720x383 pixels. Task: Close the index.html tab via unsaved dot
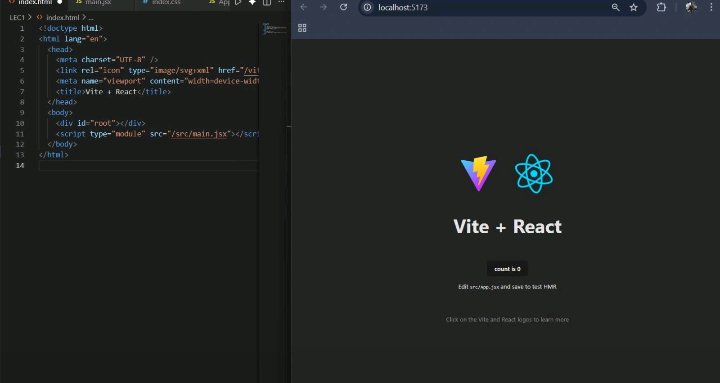[59, 2]
